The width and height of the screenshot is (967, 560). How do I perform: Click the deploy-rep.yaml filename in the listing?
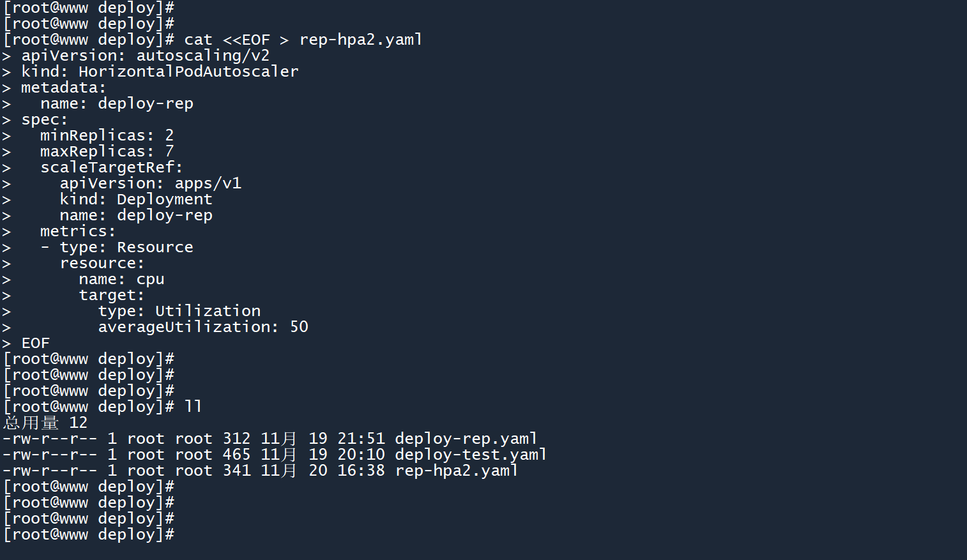click(x=466, y=439)
